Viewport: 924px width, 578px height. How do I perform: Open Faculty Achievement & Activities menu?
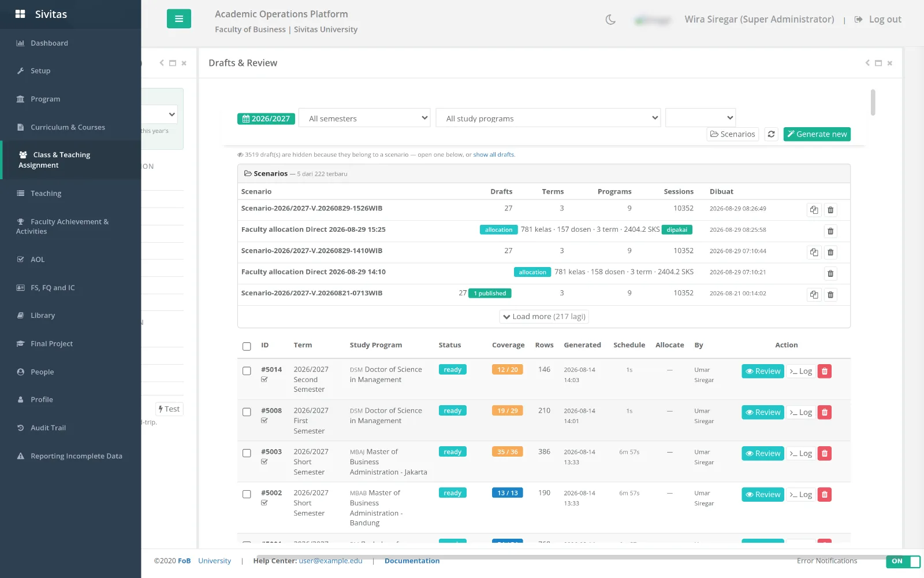pyautogui.click(x=70, y=227)
